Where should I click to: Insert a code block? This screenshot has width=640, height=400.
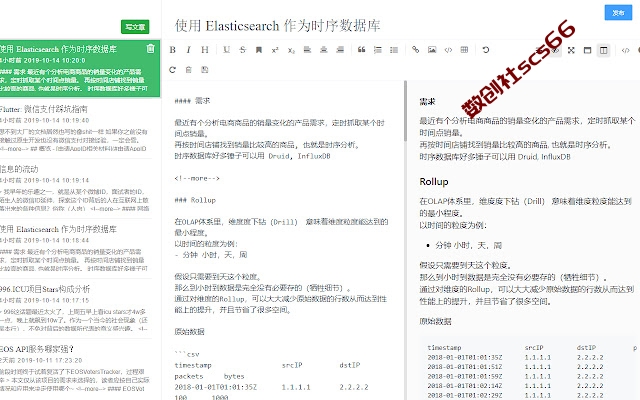pos(448,50)
